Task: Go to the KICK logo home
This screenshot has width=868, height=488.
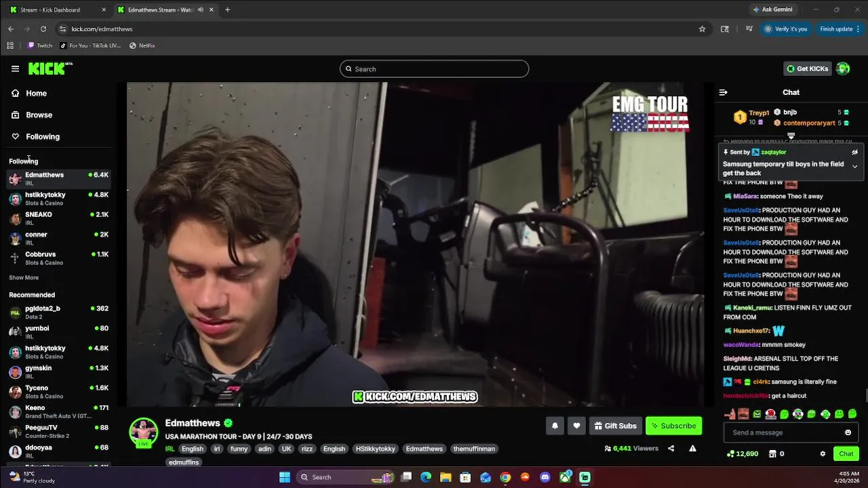Action: [x=50, y=68]
